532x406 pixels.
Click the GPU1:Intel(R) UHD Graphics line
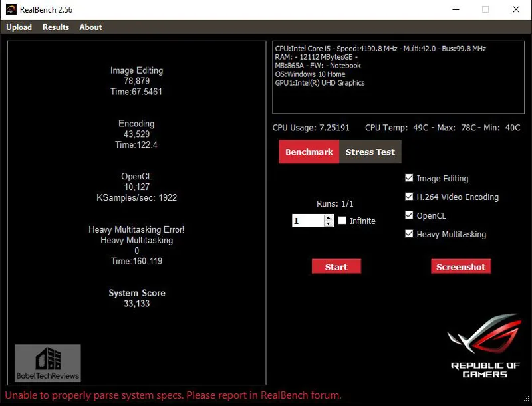click(x=320, y=83)
